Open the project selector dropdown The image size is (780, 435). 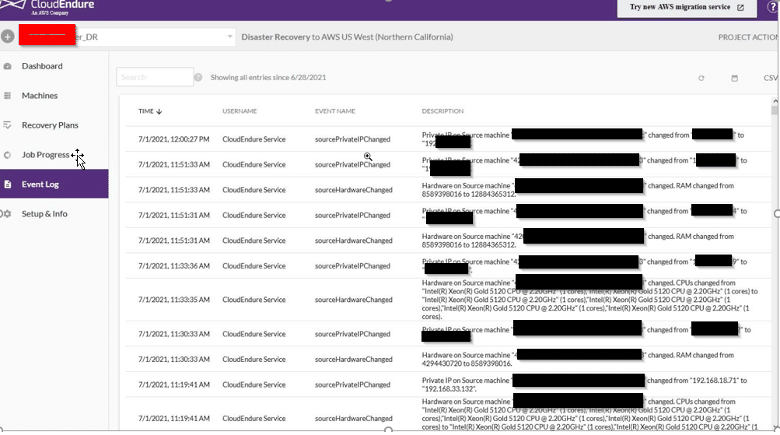[230, 36]
